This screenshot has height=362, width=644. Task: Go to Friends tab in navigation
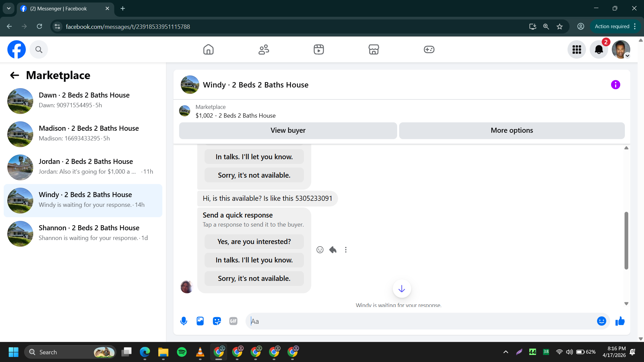tap(264, 50)
